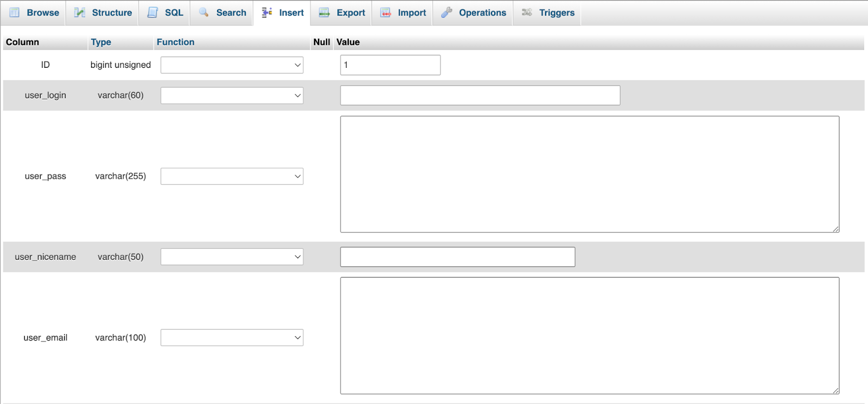Screen dimensions: 868x404
Task: Focus the user_login value field
Action: pyautogui.click(x=480, y=95)
